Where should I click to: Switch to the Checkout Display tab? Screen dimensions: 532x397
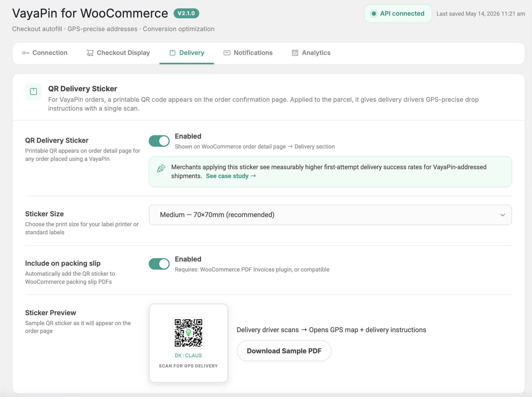(118, 53)
